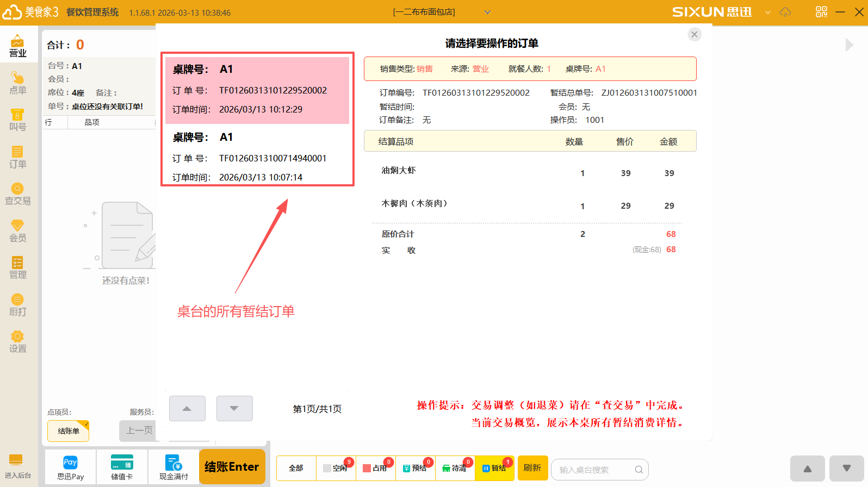Select the 储值卡 stored-value card payment

[x=122, y=467]
